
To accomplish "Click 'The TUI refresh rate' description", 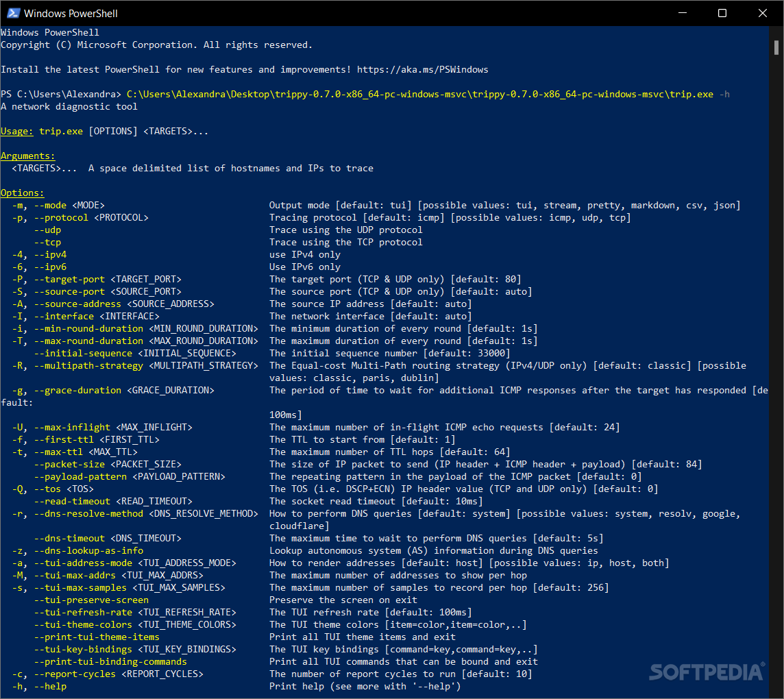I will (x=371, y=613).
